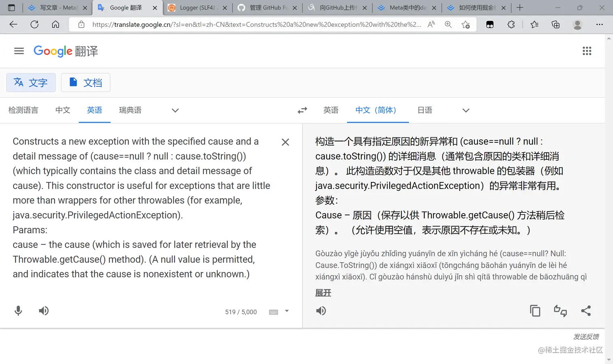Go to the browser home page

(56, 25)
